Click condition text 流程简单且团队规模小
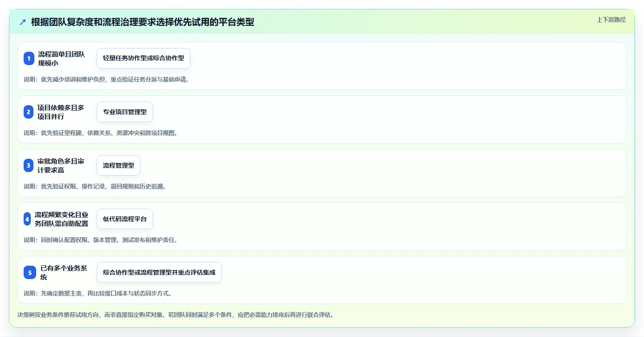 (x=61, y=58)
